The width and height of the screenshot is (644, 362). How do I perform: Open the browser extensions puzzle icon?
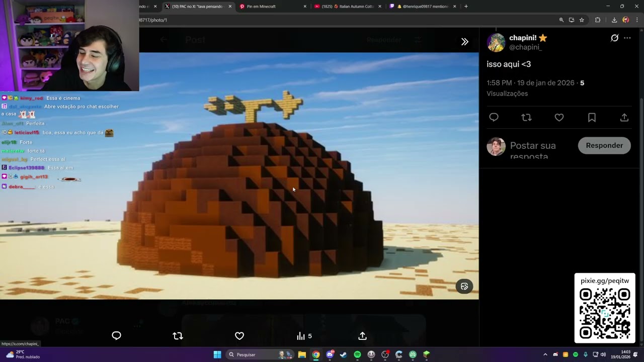(598, 20)
